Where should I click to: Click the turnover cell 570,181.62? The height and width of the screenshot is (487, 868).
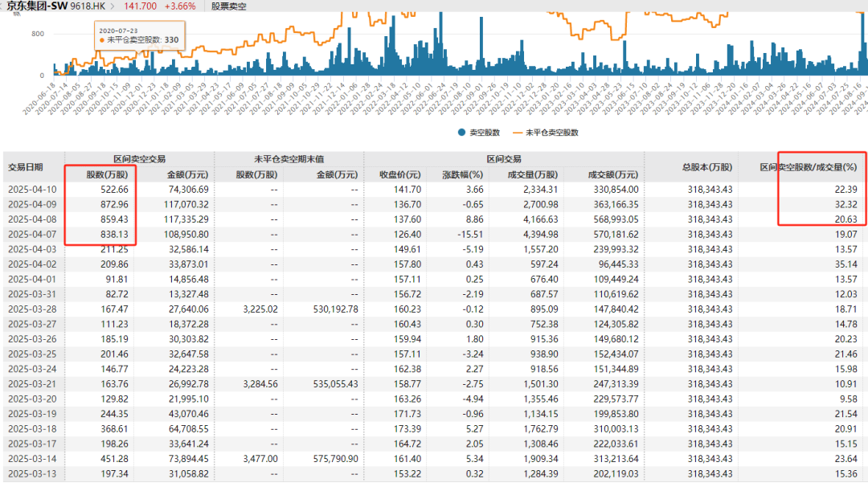[x=616, y=234]
